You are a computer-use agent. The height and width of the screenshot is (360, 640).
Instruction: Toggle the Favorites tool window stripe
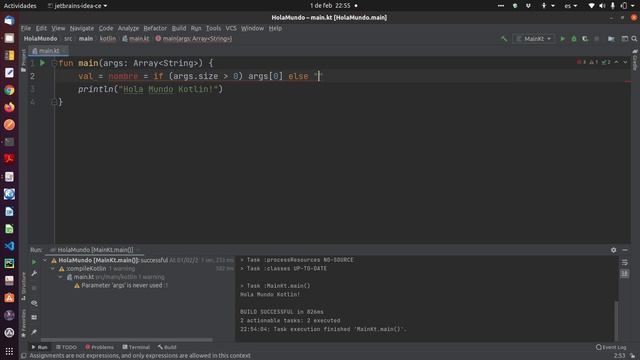pos(23,323)
